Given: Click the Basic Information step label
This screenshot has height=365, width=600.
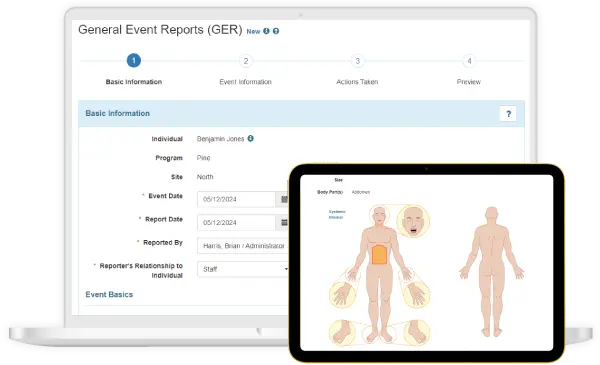Looking at the screenshot, I should pyautogui.click(x=134, y=82).
